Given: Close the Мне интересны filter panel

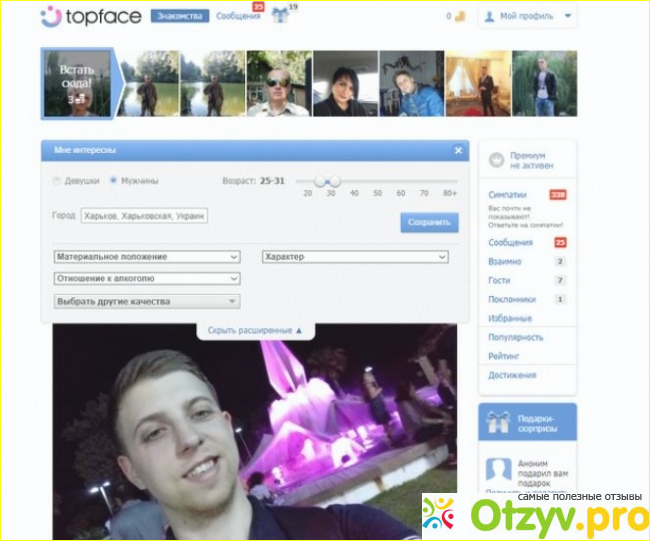Looking at the screenshot, I should pos(458,150).
